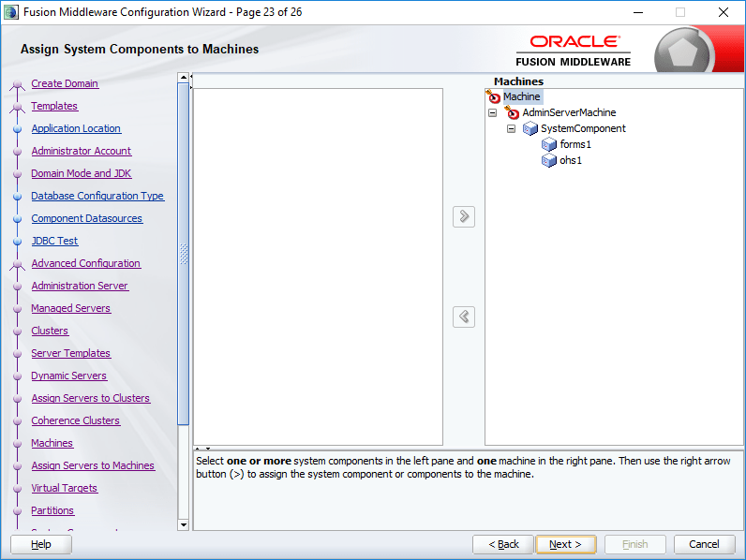The width and height of the screenshot is (746, 560).
Task: Open the Server Templates step
Action: point(71,353)
